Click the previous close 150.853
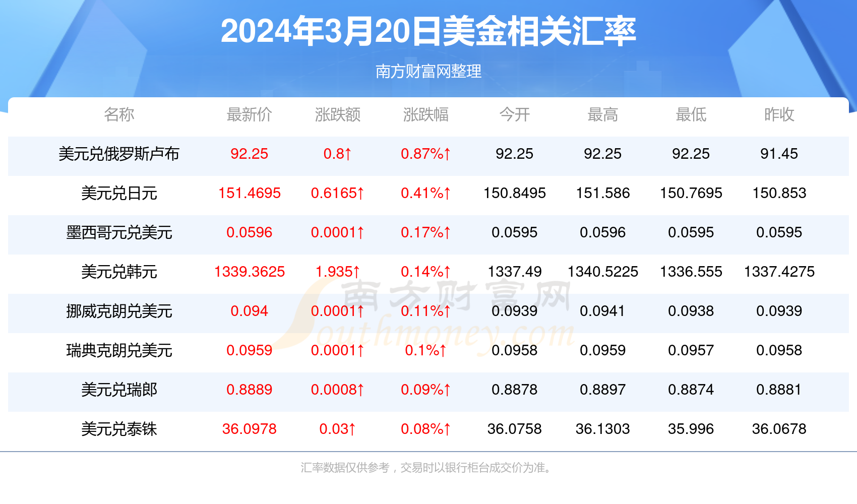Viewport: 857px width, 504px height. (x=779, y=193)
